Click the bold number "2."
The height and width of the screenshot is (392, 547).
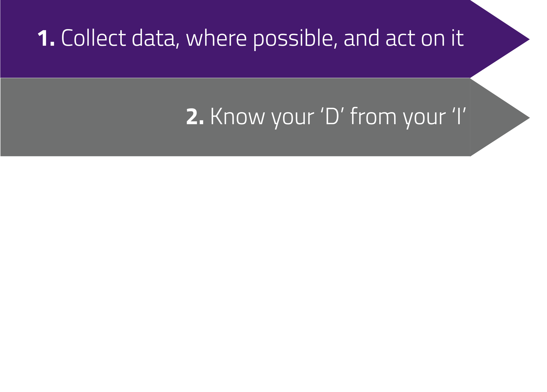[x=195, y=117]
